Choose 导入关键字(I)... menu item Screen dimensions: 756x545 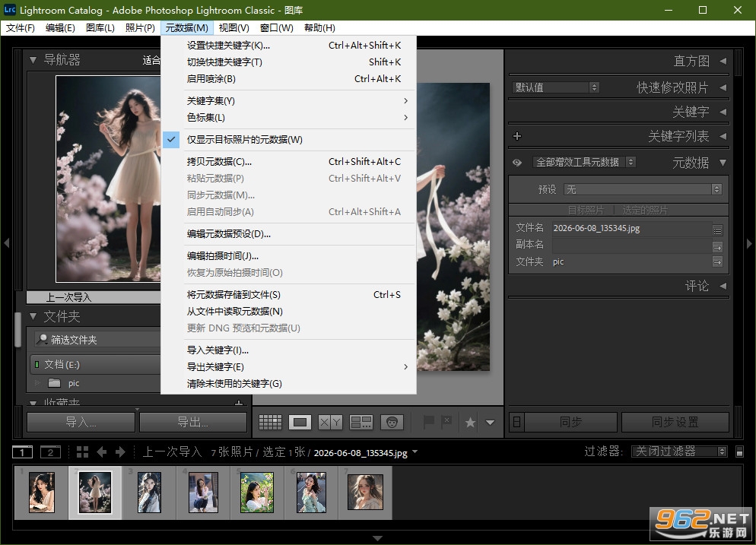[x=288, y=350]
